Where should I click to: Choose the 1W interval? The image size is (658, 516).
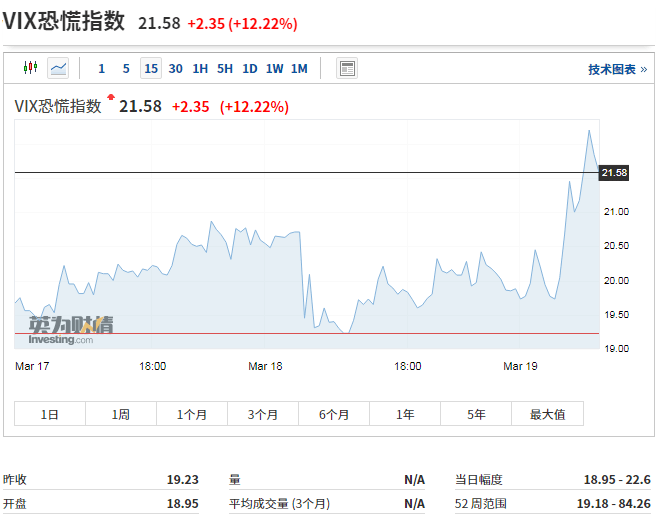pyautogui.click(x=274, y=68)
